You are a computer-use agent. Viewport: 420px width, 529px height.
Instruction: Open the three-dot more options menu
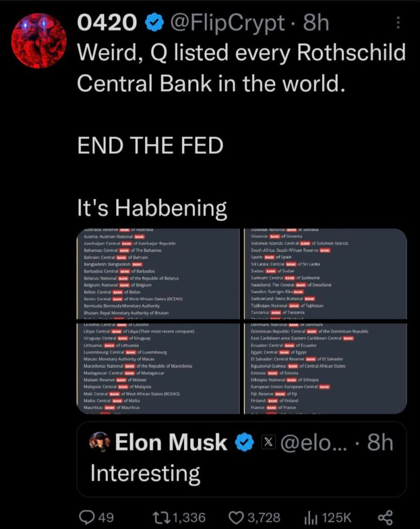[397, 23]
